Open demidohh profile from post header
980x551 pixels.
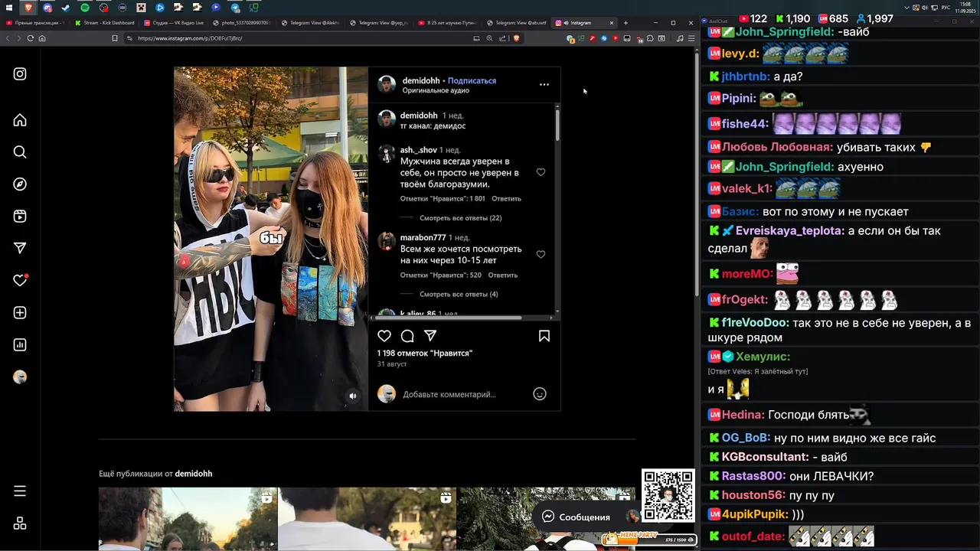[421, 80]
